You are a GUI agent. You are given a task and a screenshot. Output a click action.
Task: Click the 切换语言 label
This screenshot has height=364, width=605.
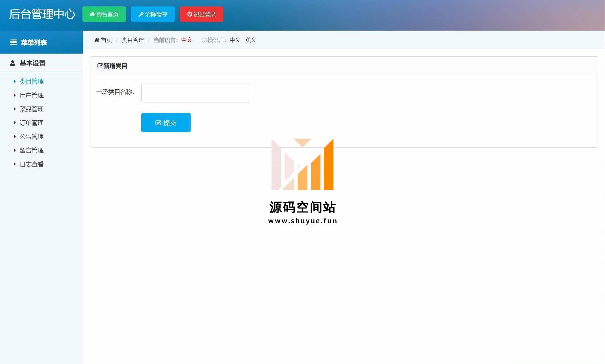coord(214,40)
